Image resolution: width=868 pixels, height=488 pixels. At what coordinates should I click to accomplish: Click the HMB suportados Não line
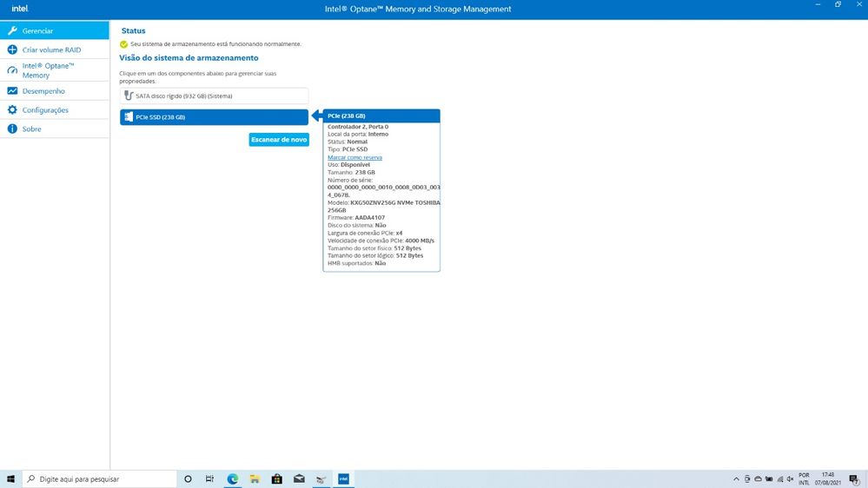pyautogui.click(x=356, y=263)
